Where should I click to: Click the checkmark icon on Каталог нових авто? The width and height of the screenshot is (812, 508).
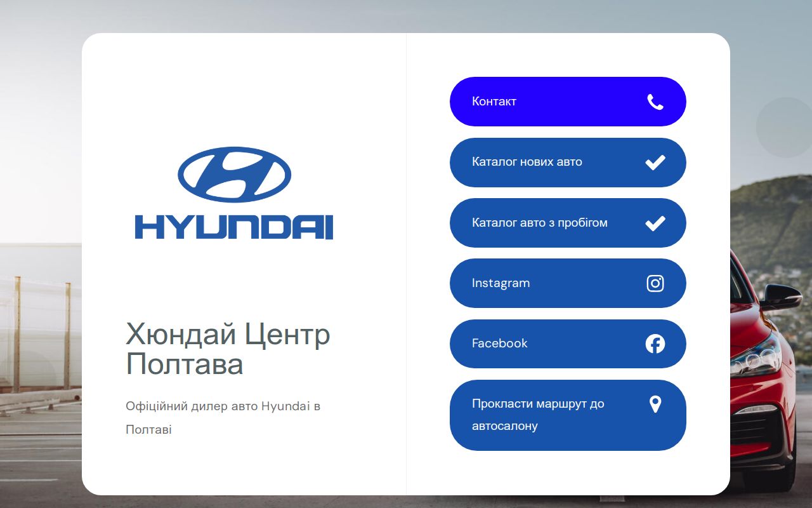pyautogui.click(x=655, y=163)
